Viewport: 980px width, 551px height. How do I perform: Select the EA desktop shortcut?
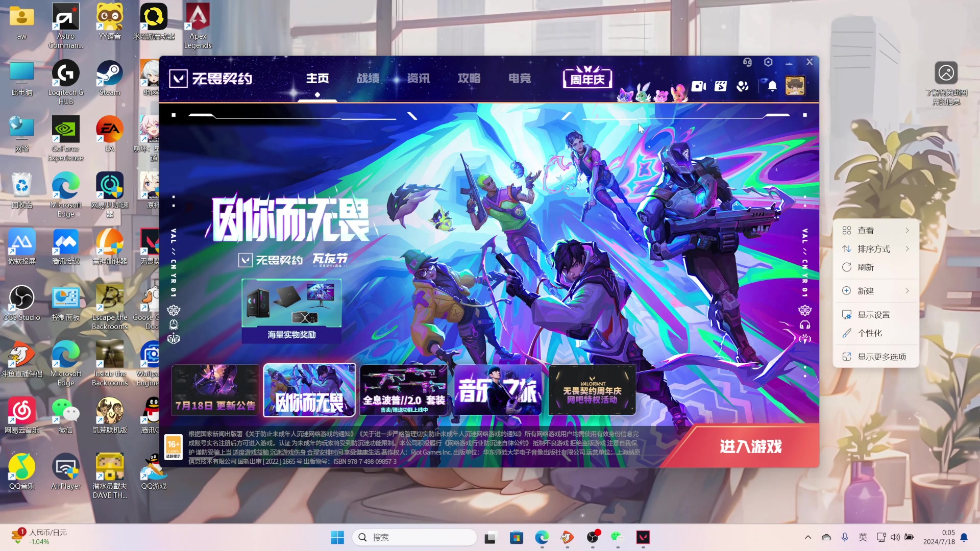click(x=110, y=135)
